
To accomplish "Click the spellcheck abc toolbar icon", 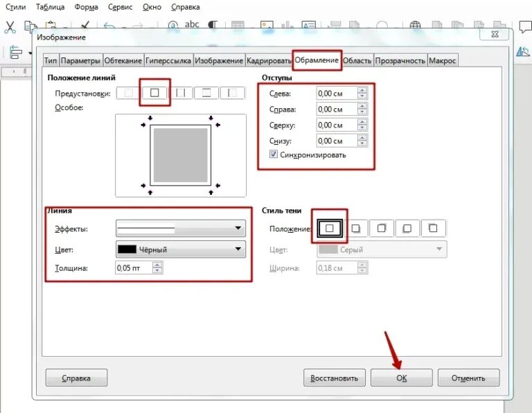I will [x=192, y=24].
